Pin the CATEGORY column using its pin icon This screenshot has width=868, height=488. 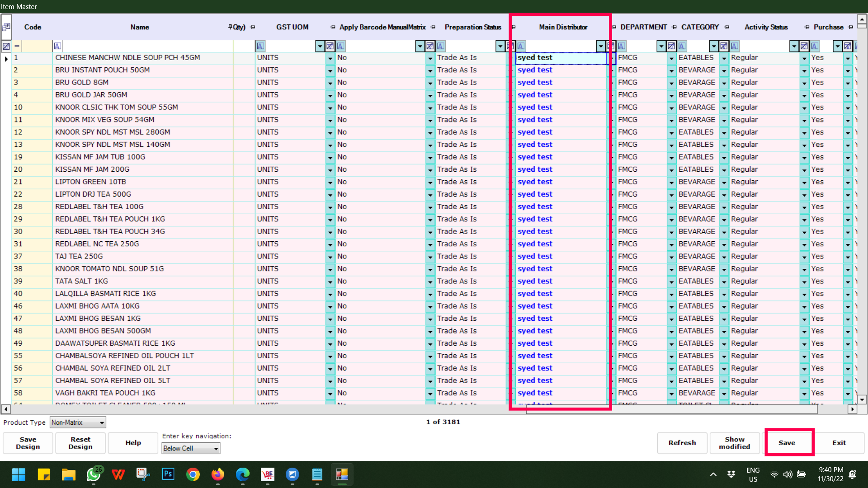726,27
